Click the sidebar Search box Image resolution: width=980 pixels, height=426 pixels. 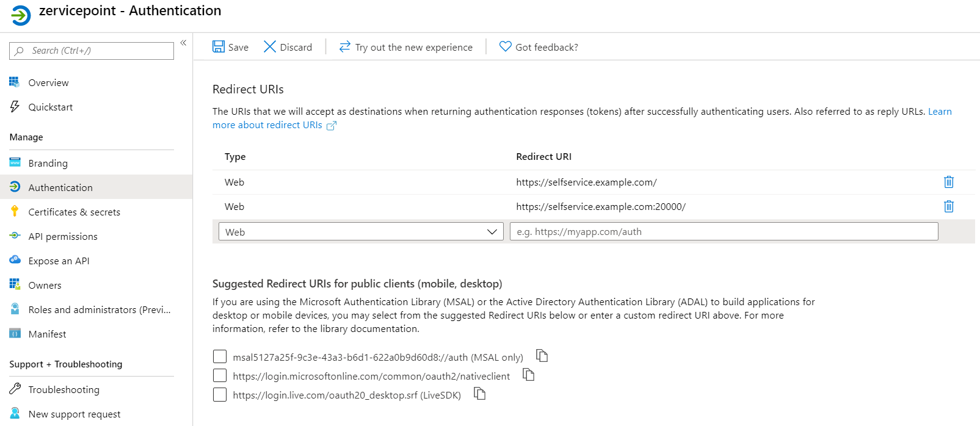[92, 51]
